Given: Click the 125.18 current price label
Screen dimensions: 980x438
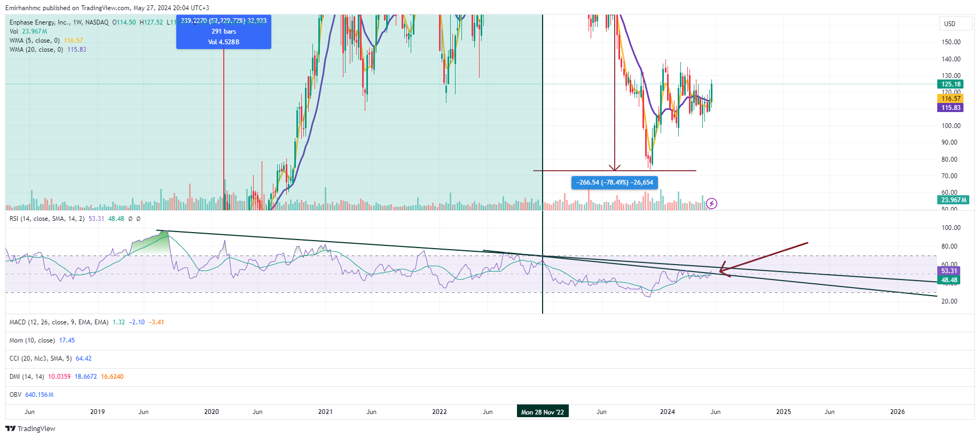Looking at the screenshot, I should coord(951,84).
